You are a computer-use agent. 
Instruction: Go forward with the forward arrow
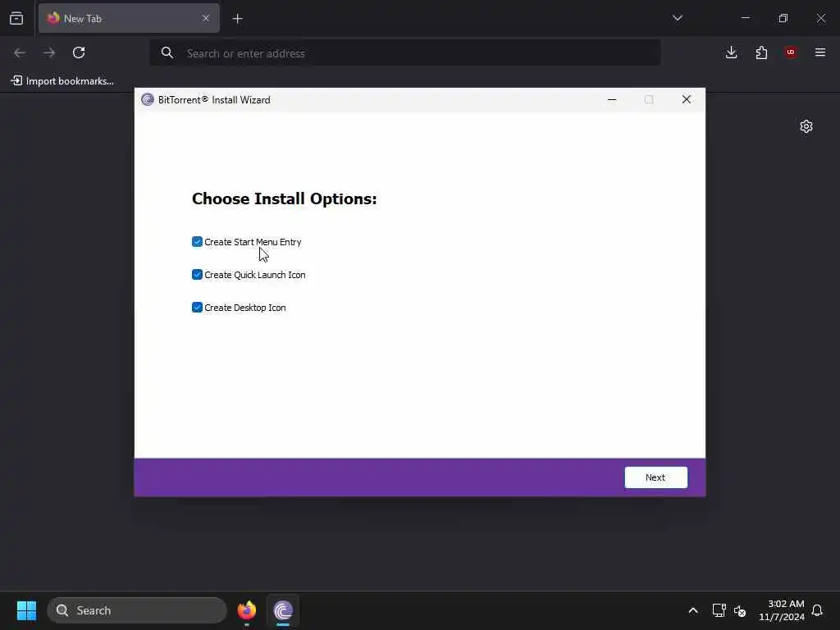(49, 52)
